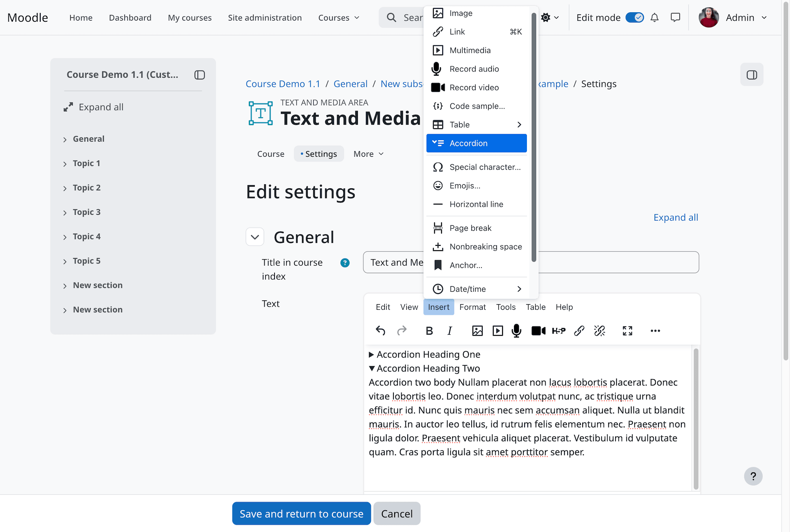Click the Title in course index field
This screenshot has width=790, height=532.
click(x=531, y=262)
